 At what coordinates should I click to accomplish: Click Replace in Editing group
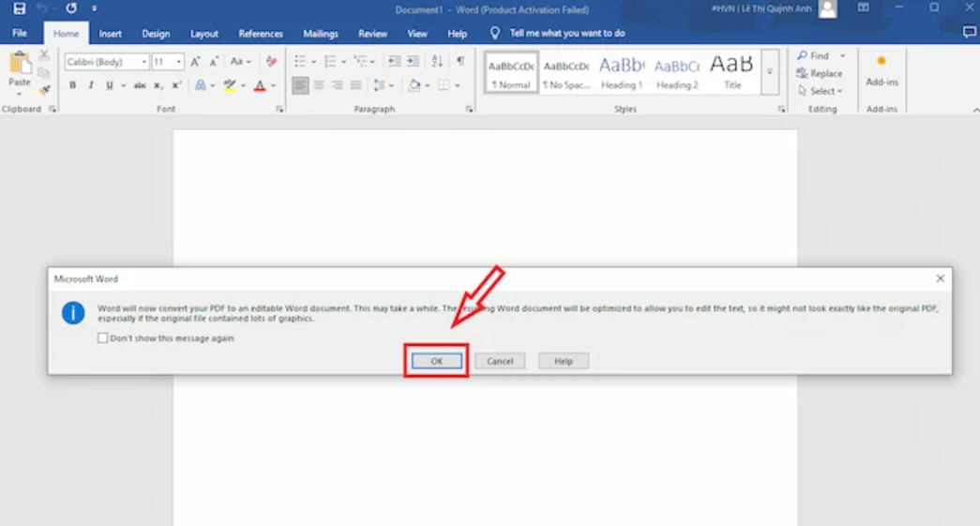820,73
